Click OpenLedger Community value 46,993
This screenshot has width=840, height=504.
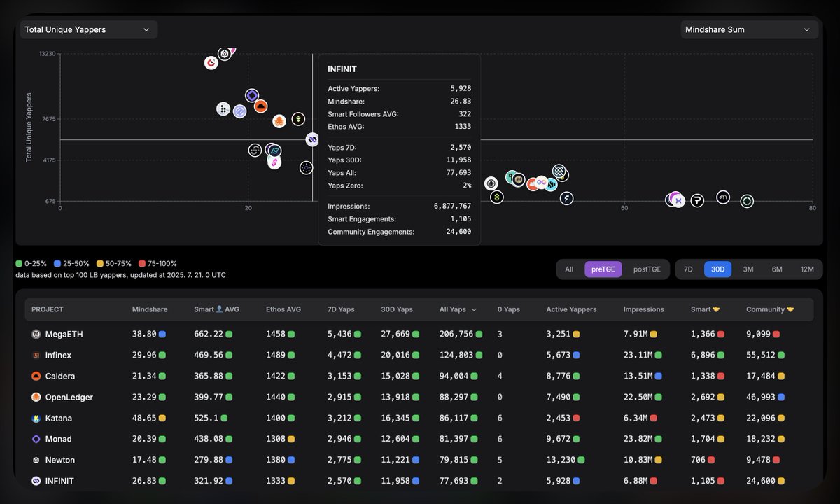pyautogui.click(x=761, y=398)
